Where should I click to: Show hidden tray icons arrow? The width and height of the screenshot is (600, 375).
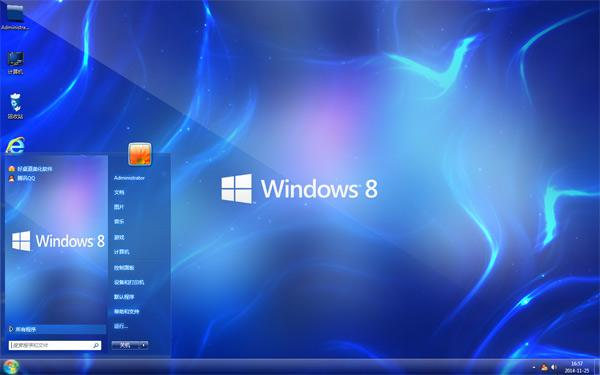coord(534,368)
